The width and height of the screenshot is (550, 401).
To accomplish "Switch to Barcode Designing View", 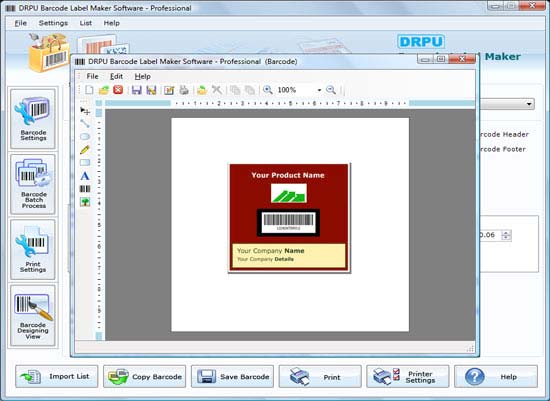I will (33, 315).
